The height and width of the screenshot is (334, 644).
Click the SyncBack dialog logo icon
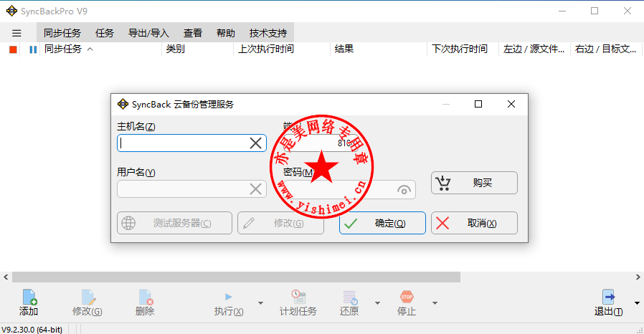click(123, 104)
